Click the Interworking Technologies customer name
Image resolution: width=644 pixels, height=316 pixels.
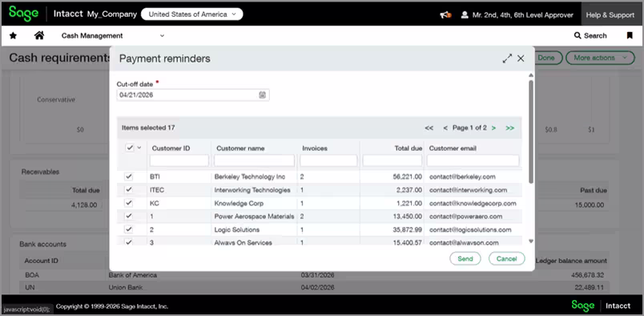(x=252, y=190)
